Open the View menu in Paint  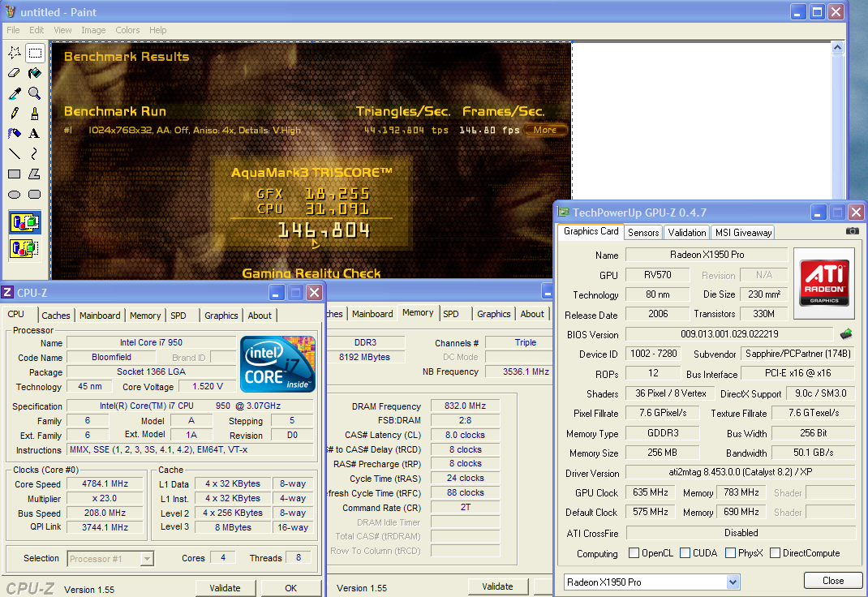pyautogui.click(x=62, y=30)
